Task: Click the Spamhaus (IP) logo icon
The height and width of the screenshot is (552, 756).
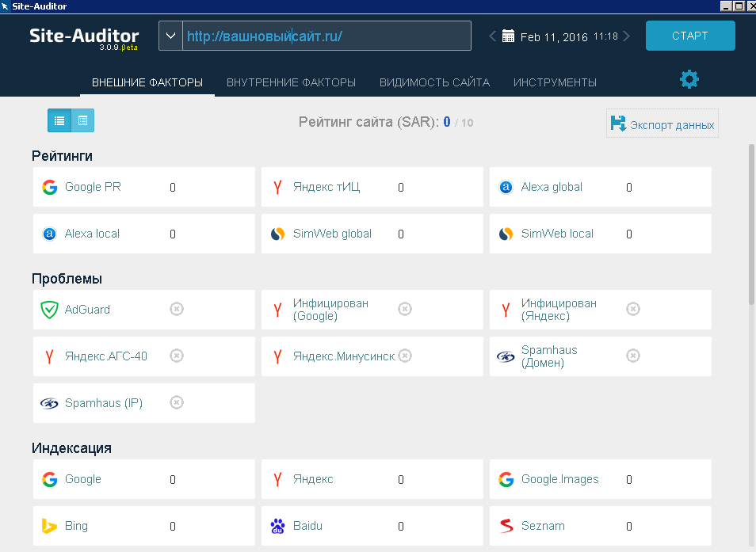Action: pyautogui.click(x=49, y=403)
